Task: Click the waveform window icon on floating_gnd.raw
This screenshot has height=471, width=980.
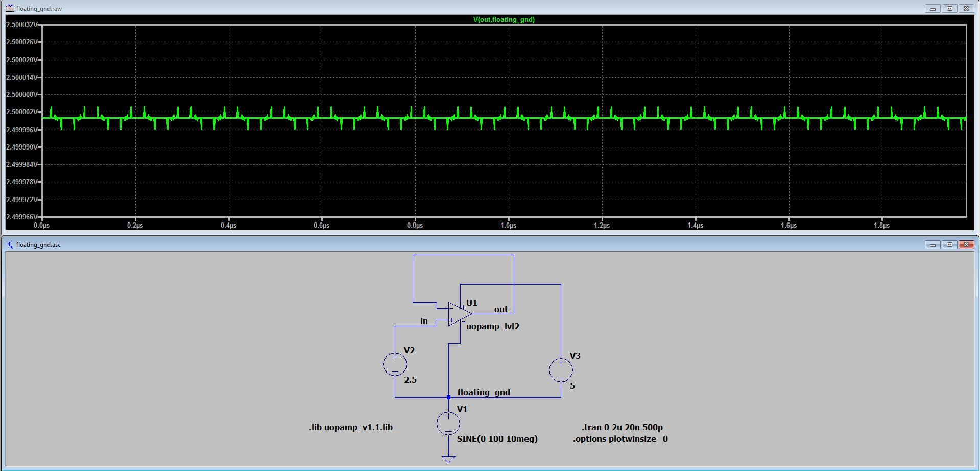Action: pos(10,8)
